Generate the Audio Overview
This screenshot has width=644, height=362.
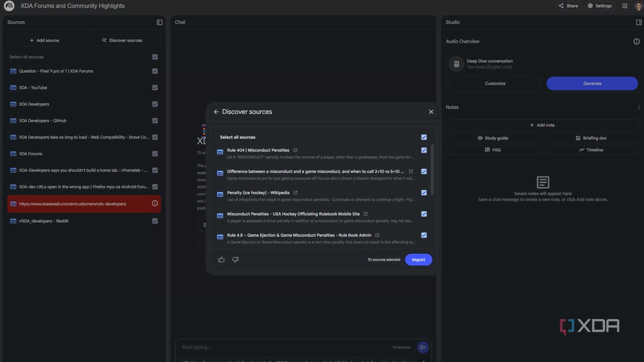pos(592,83)
